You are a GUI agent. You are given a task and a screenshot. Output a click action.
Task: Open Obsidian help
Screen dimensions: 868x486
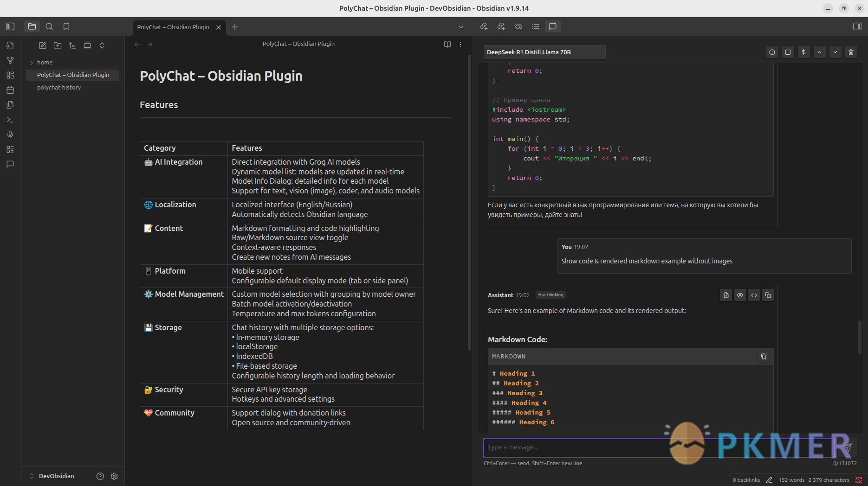point(100,476)
